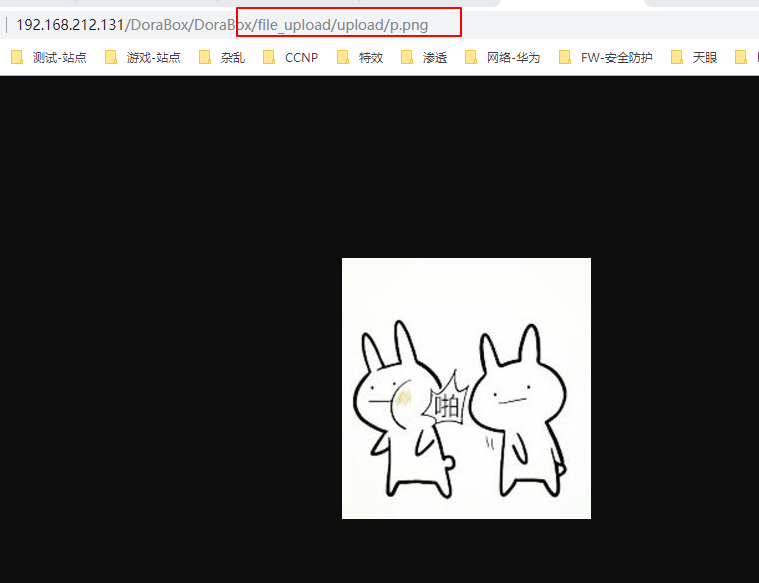Open the 杂乱 bookmark folder
The image size is (759, 583).
coord(223,58)
